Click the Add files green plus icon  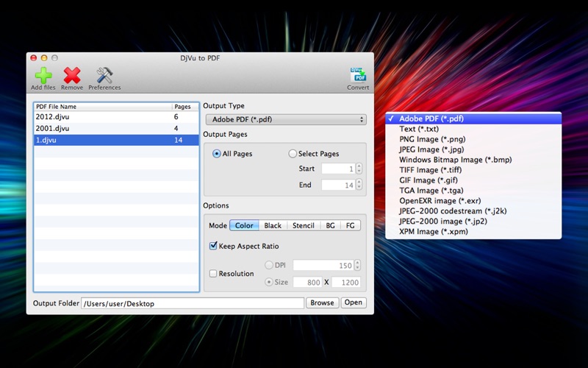click(x=43, y=76)
